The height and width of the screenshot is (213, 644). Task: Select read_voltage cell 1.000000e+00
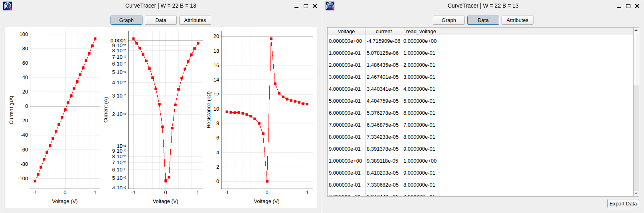(x=421, y=161)
